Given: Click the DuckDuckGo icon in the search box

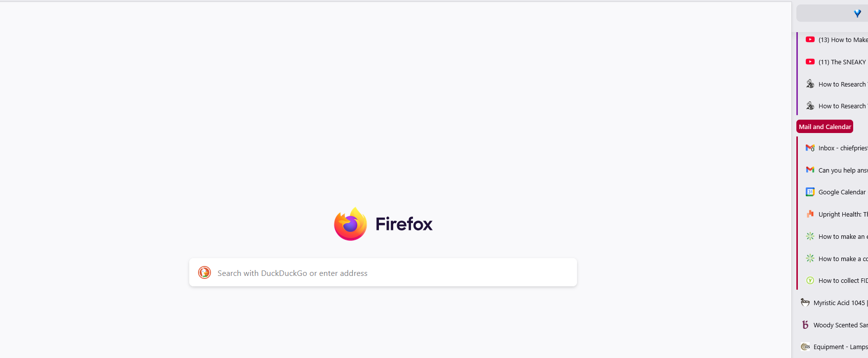Looking at the screenshot, I should [205, 272].
